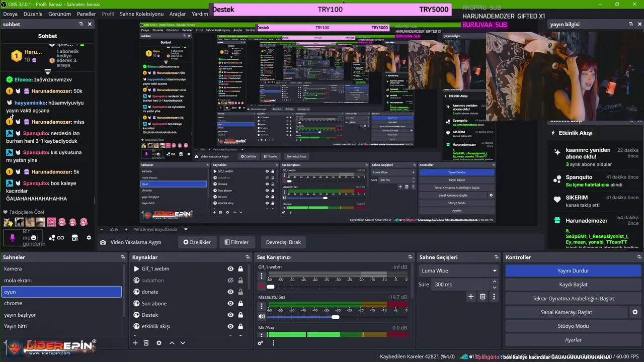Add a new source in Kaynaklar panel
Viewport: 644px width, 362px height.
coord(135,343)
